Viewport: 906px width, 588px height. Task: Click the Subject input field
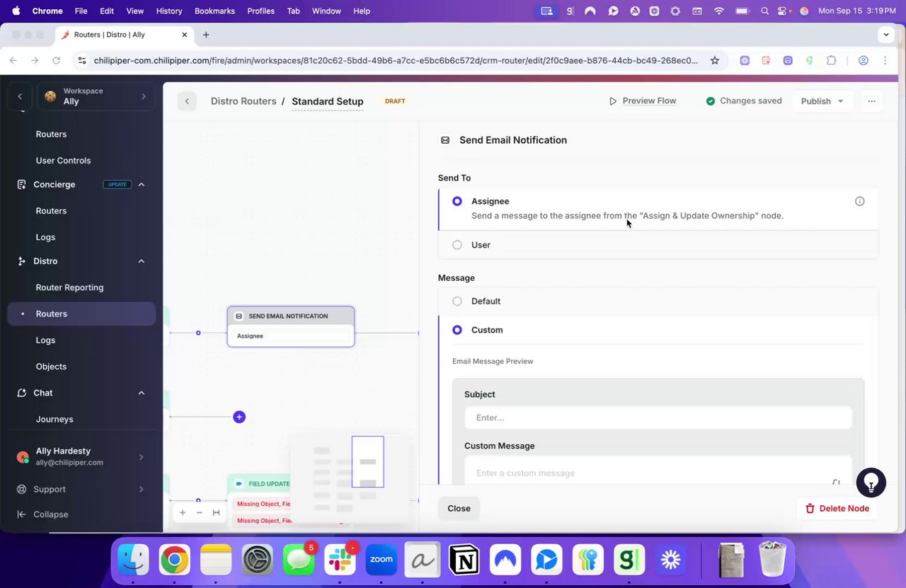tap(658, 417)
